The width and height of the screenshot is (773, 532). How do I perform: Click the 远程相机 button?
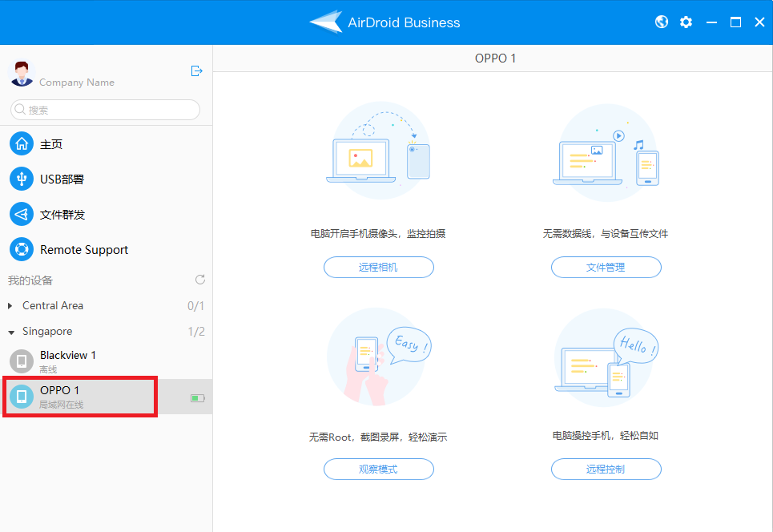(x=379, y=268)
